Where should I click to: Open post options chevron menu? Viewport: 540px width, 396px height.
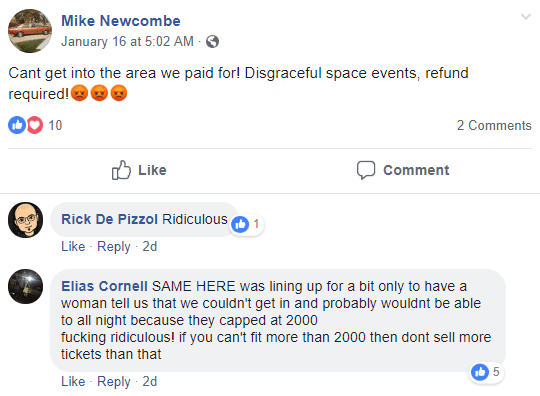pos(526,17)
